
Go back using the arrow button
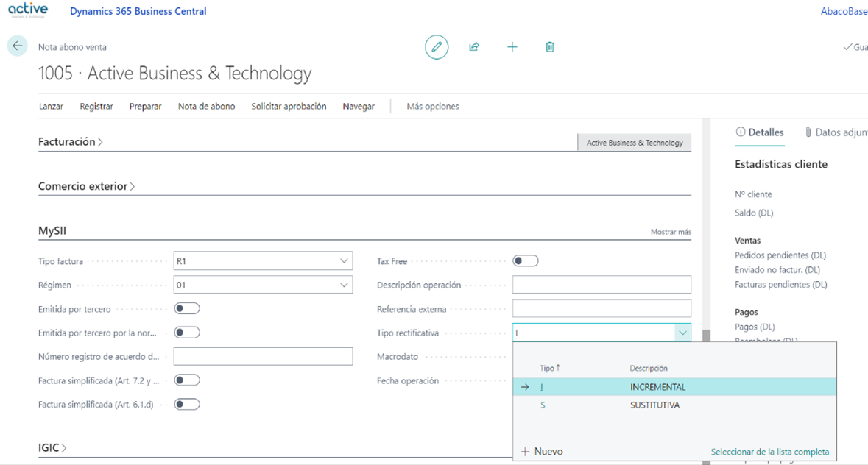(17, 46)
